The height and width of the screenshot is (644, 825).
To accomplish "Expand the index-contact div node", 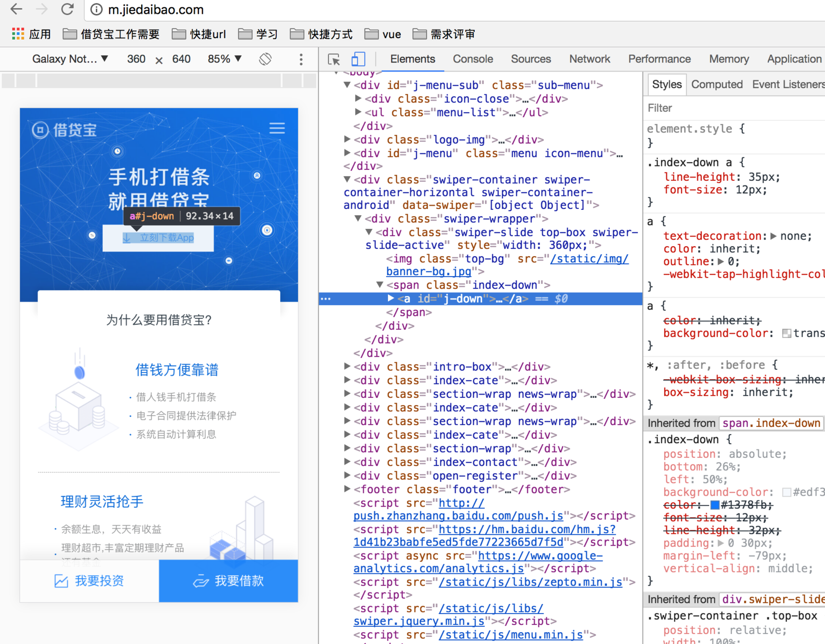I will pos(347,462).
